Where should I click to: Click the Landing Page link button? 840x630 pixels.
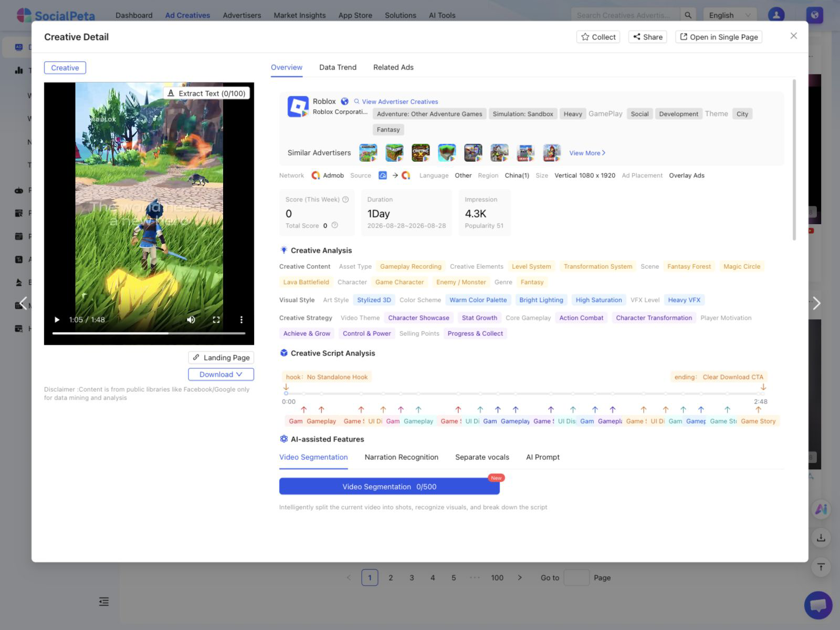coord(221,358)
